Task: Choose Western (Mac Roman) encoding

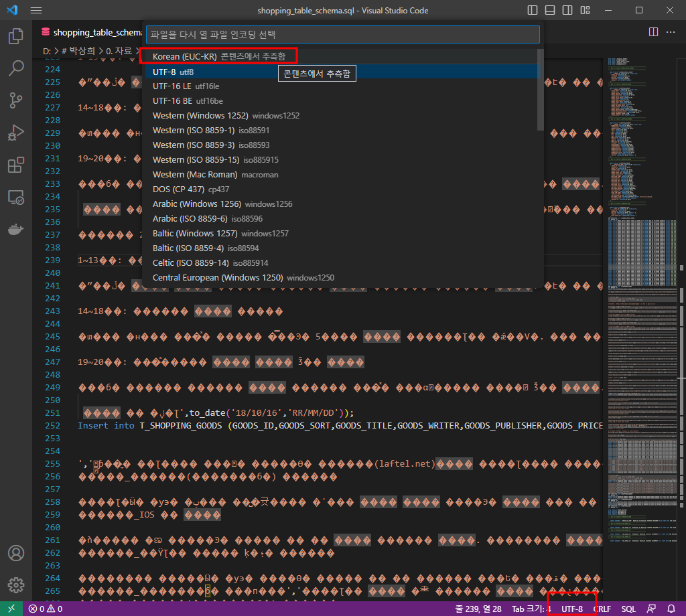Action: pos(341,175)
